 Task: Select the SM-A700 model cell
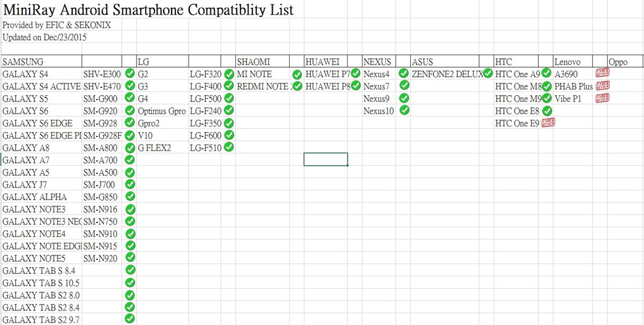pyautogui.click(x=102, y=160)
